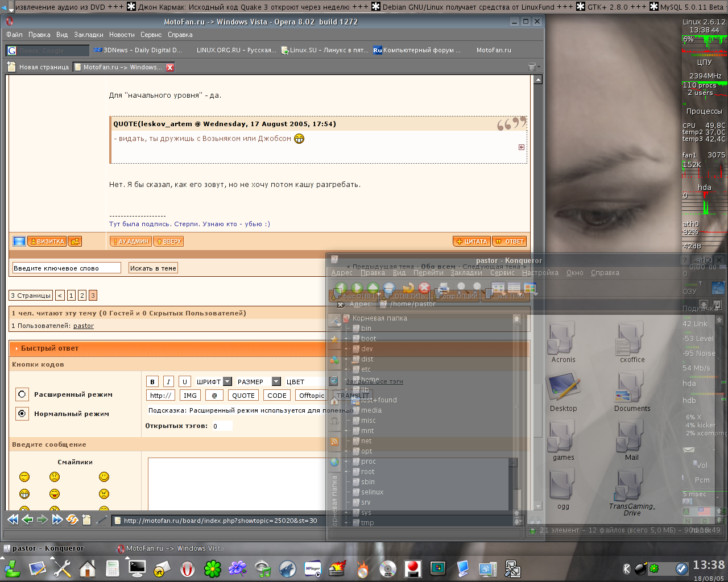Open 3DNews bookmark in Opera's bar
728x582 pixels.
(138, 50)
